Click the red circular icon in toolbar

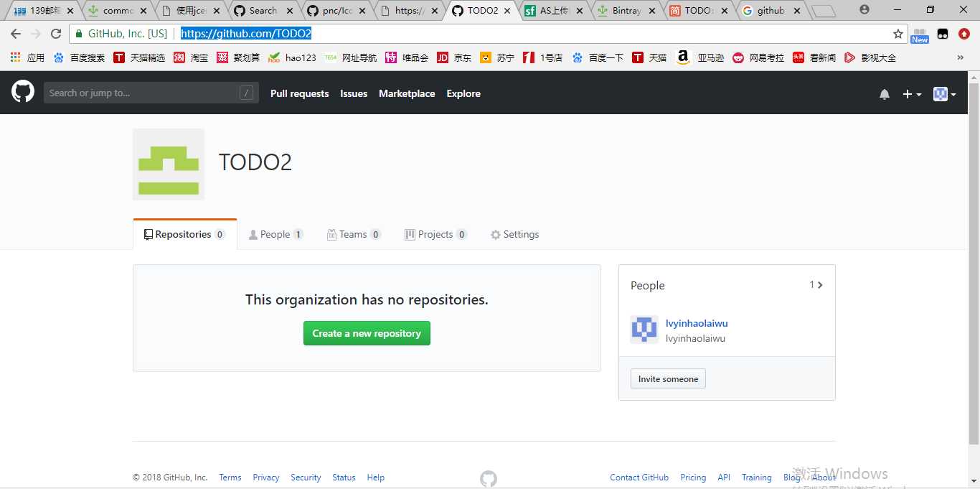click(964, 34)
